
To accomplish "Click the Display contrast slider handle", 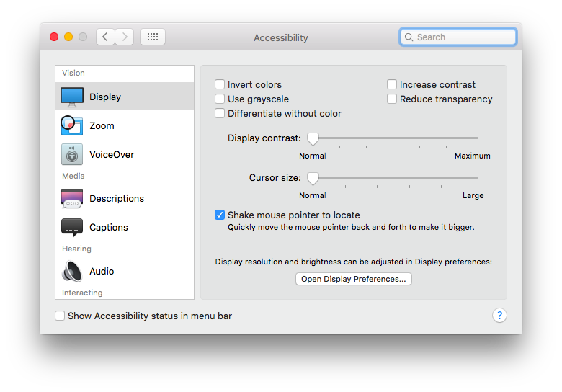I will [x=313, y=138].
